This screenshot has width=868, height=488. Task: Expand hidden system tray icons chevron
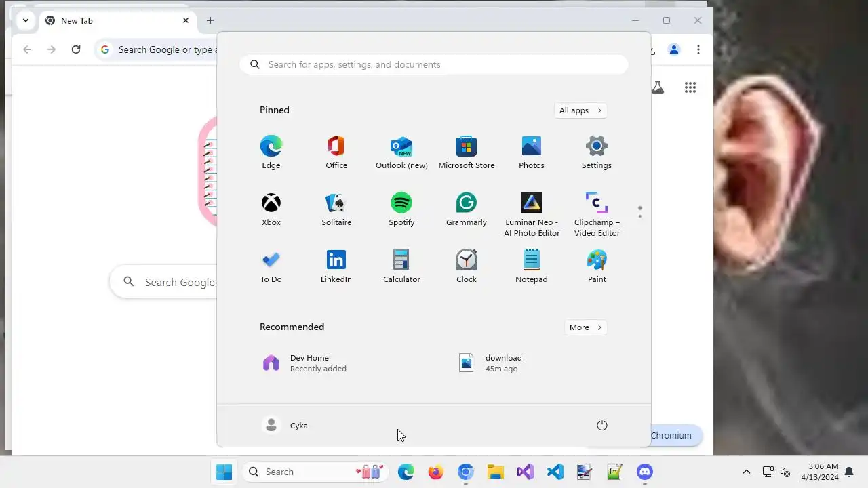[747, 472]
